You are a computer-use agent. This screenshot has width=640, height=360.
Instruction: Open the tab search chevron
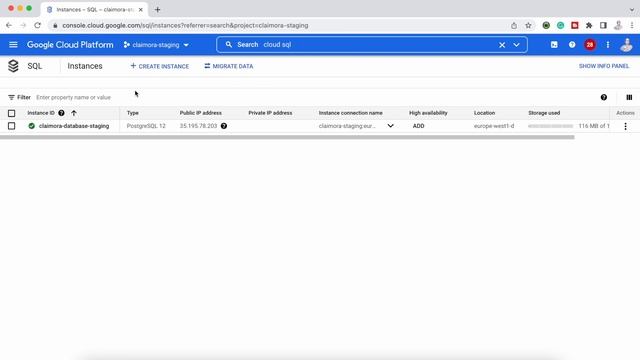tap(631, 9)
